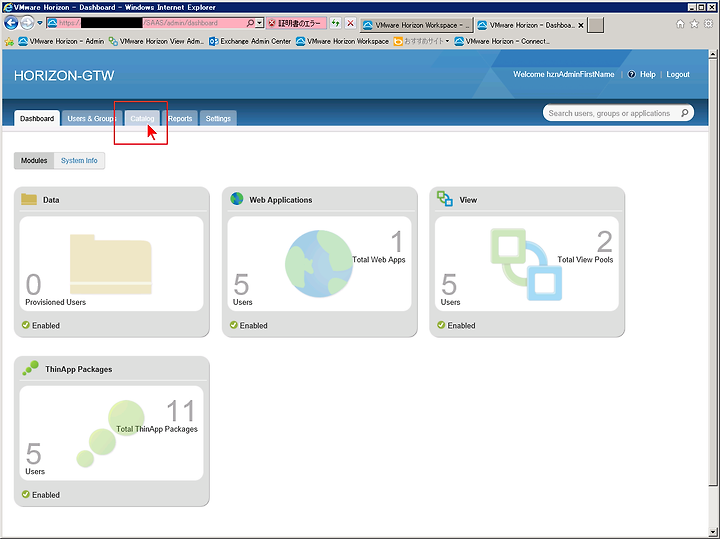This screenshot has height=539, width=720.
Task: Open the browser Tools gear icon
Action: pos(709,23)
